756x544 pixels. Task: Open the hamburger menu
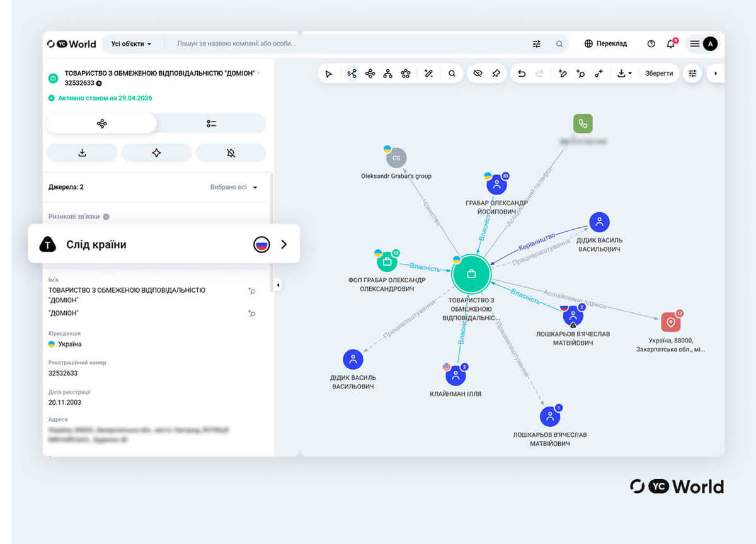694,43
